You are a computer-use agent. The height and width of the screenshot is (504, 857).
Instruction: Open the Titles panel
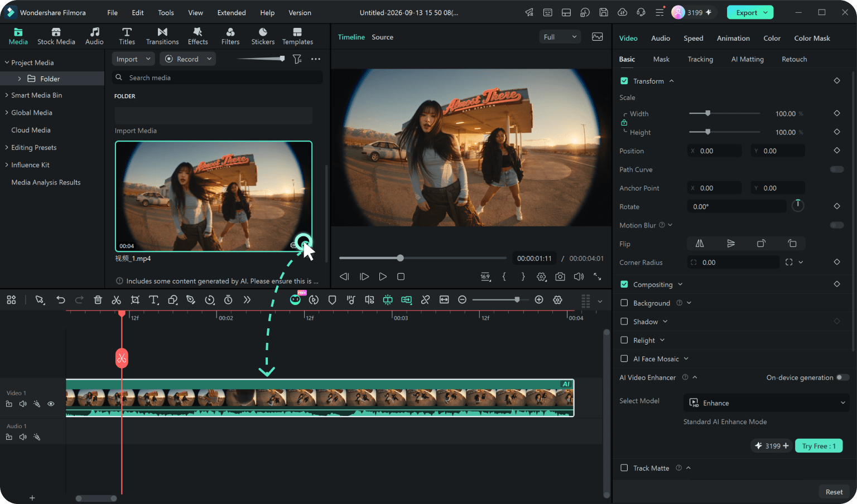(x=127, y=36)
